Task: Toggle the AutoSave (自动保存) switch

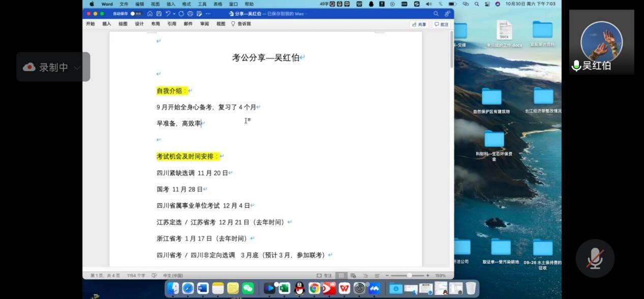Action: pos(136,14)
